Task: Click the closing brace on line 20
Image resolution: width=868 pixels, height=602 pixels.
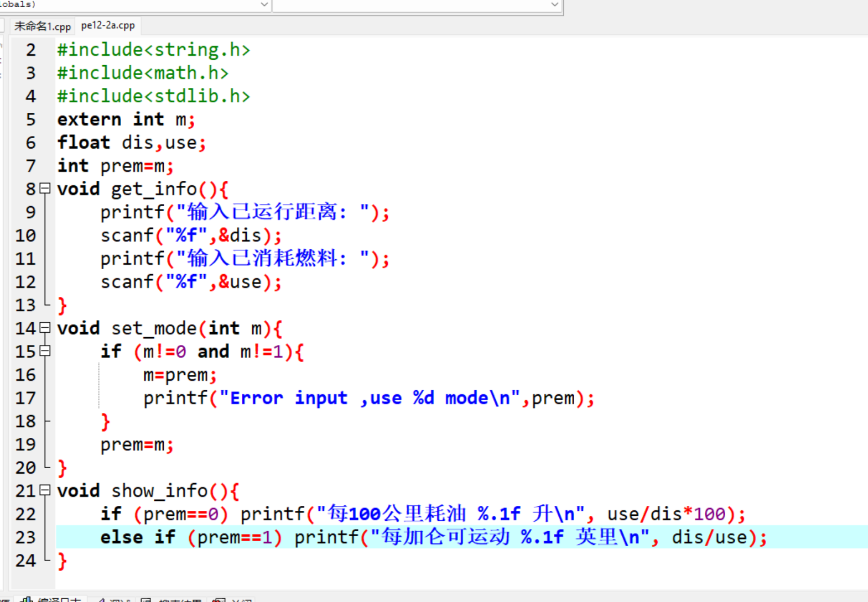Action: click(x=62, y=468)
